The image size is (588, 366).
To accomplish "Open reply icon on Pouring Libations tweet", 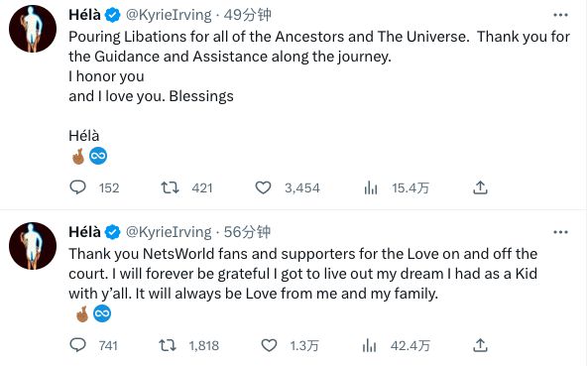I will point(78,187).
